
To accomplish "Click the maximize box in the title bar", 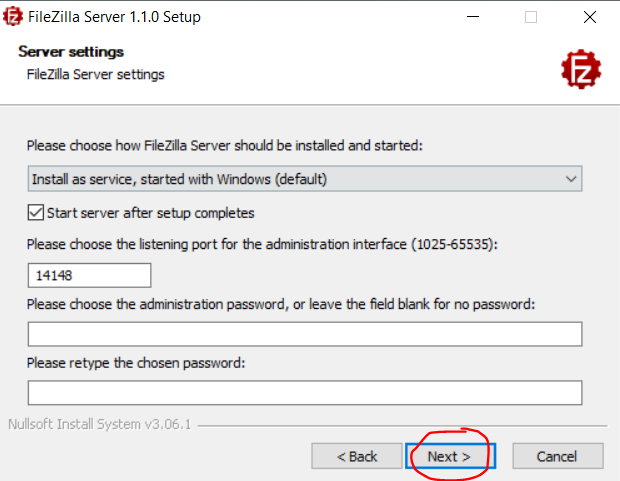I will coord(531,17).
